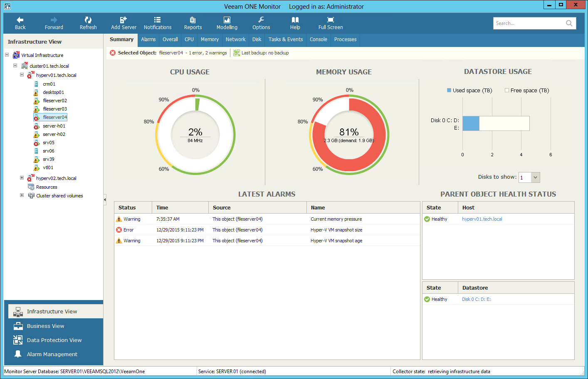Expand the hyperv02.tech.local node
The width and height of the screenshot is (588, 379).
[22, 178]
